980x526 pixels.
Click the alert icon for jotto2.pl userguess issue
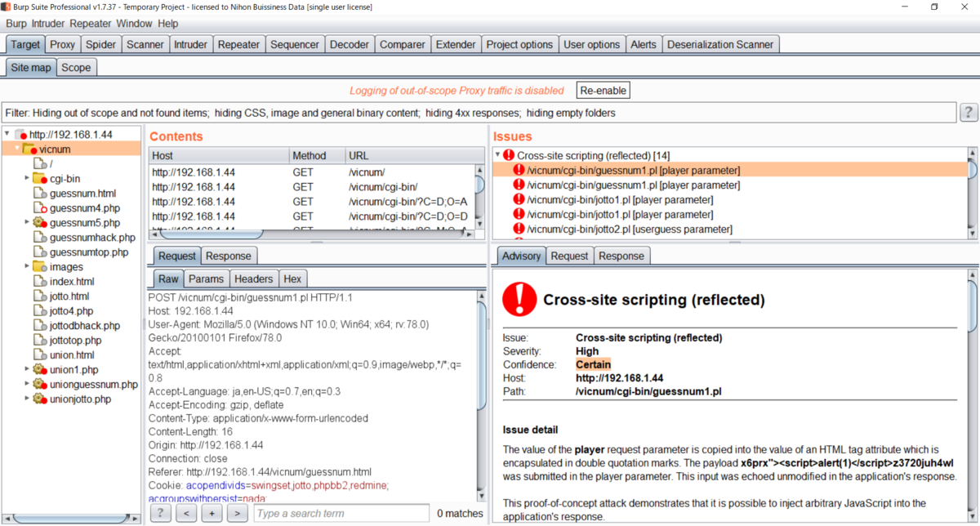tap(519, 229)
